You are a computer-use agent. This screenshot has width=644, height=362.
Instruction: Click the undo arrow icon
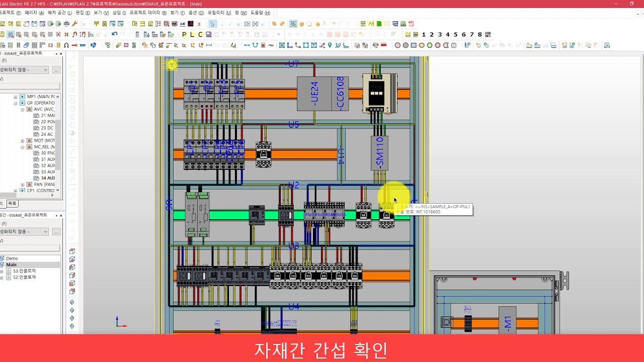coord(115,34)
